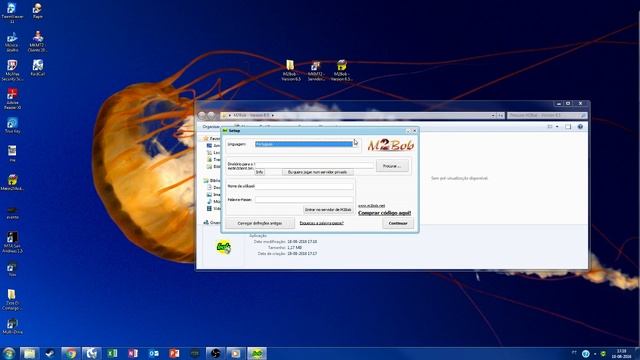Click the M2Bob application preview thumbnail
640x360 pixels.
pyautogui.click(x=223, y=247)
